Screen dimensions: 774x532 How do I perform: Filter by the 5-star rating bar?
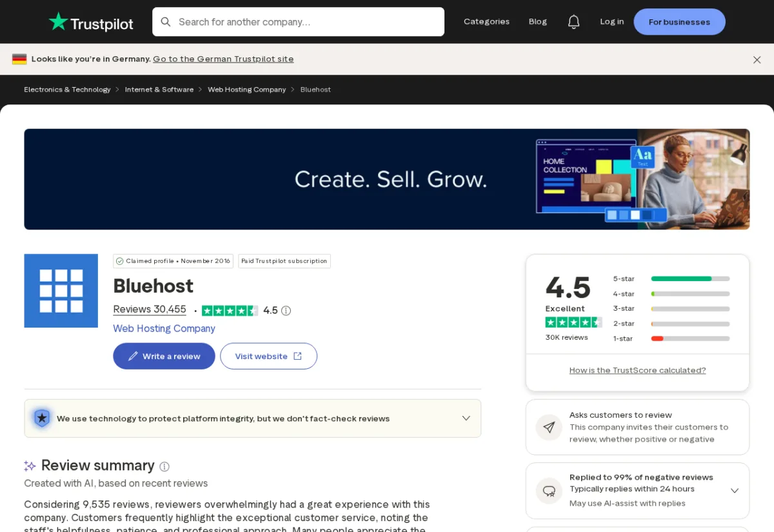[671, 279]
